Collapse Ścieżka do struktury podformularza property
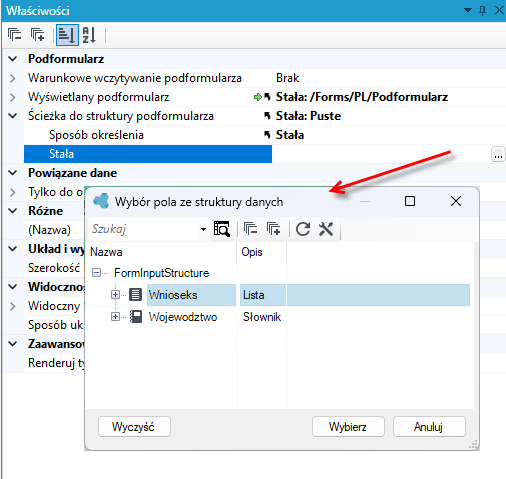This screenshot has width=506, height=479. pos(13,116)
